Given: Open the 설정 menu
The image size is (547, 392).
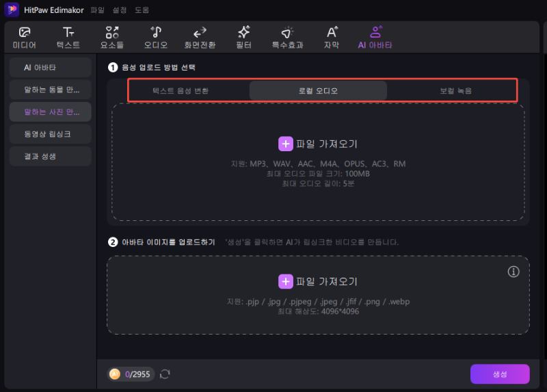Looking at the screenshot, I should pyautogui.click(x=119, y=10).
